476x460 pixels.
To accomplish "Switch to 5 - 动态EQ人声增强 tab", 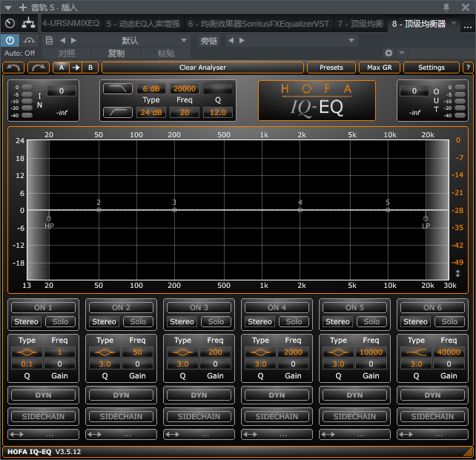I will [x=143, y=24].
